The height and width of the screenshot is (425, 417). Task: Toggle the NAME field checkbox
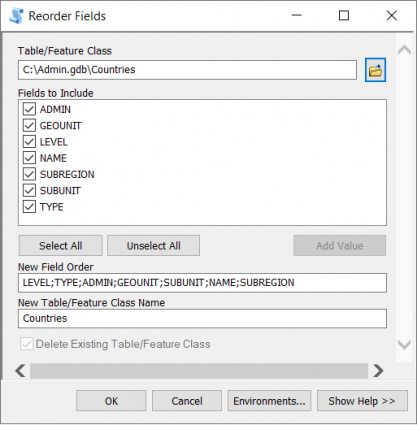tap(29, 158)
